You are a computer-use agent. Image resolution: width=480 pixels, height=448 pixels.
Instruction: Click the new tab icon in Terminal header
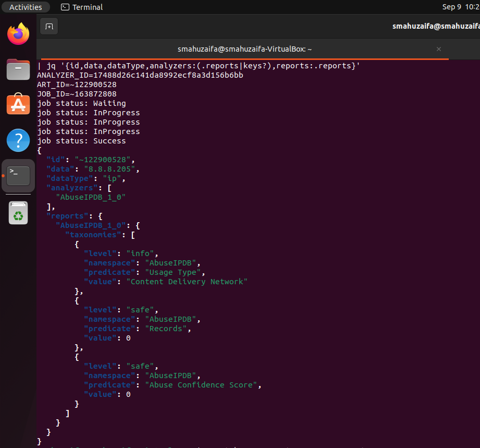coord(49,26)
